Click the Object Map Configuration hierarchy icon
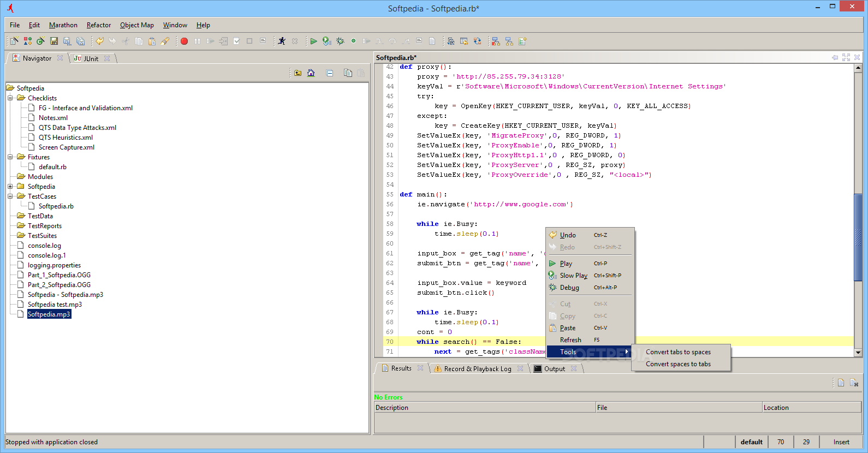Screen dimensions: 868x453 click(x=509, y=41)
